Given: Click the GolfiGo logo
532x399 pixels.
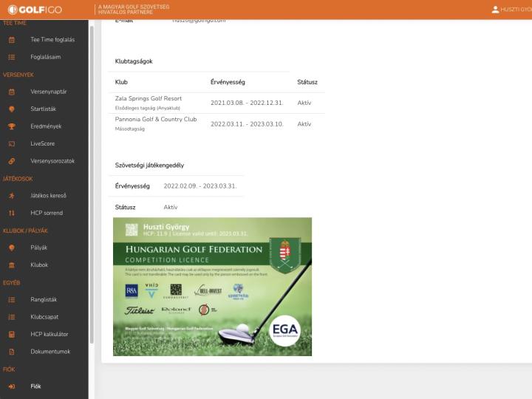Looking at the screenshot, I should click(x=35, y=10).
